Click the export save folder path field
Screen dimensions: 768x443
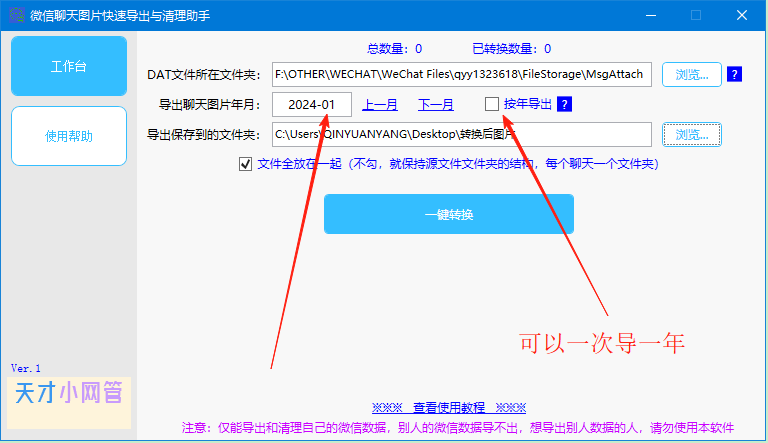pyautogui.click(x=461, y=134)
